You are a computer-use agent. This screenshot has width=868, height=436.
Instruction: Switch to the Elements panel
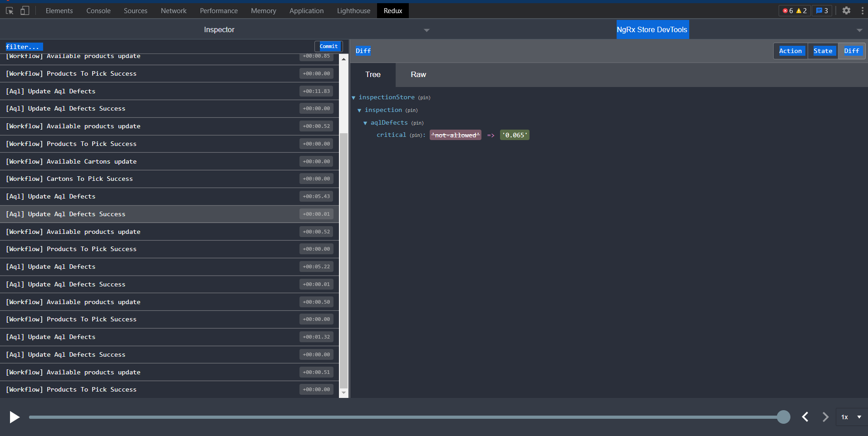point(59,10)
